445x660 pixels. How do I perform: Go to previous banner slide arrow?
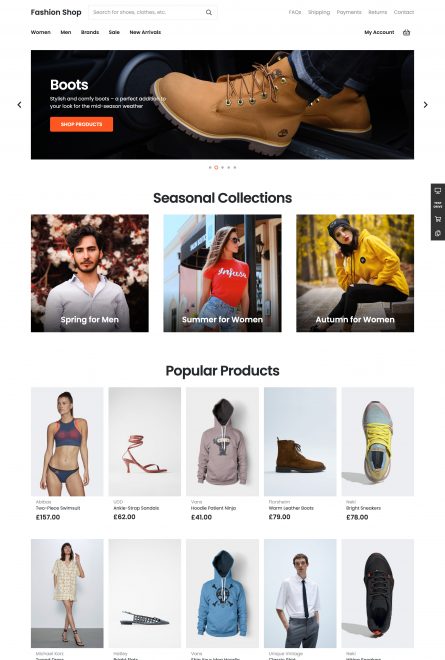point(19,105)
